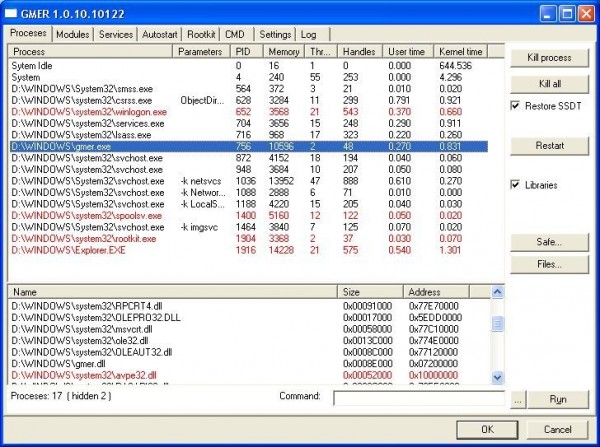The image size is (600, 447).
Task: Click the Restart button
Action: coord(548,146)
